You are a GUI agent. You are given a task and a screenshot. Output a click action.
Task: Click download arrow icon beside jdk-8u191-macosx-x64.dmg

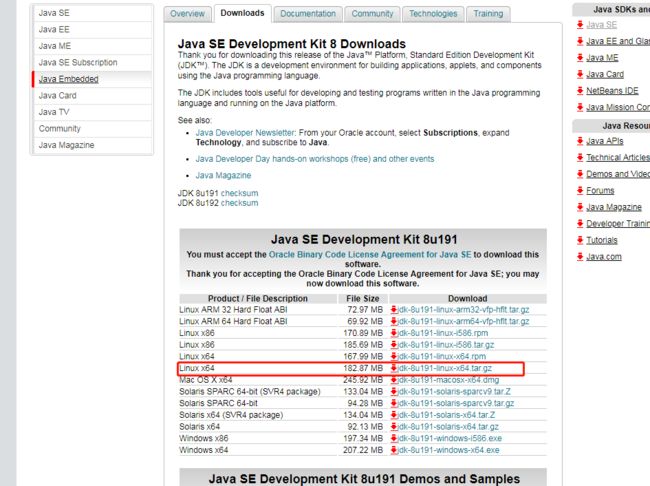point(394,380)
